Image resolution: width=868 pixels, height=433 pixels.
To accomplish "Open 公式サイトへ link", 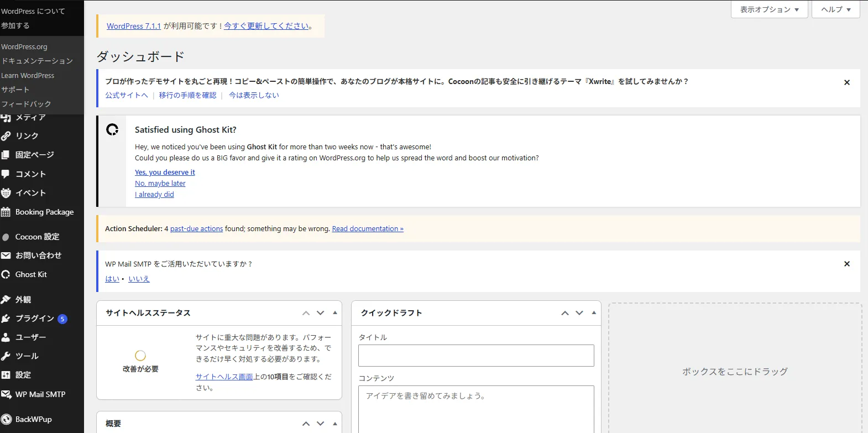I will (127, 95).
